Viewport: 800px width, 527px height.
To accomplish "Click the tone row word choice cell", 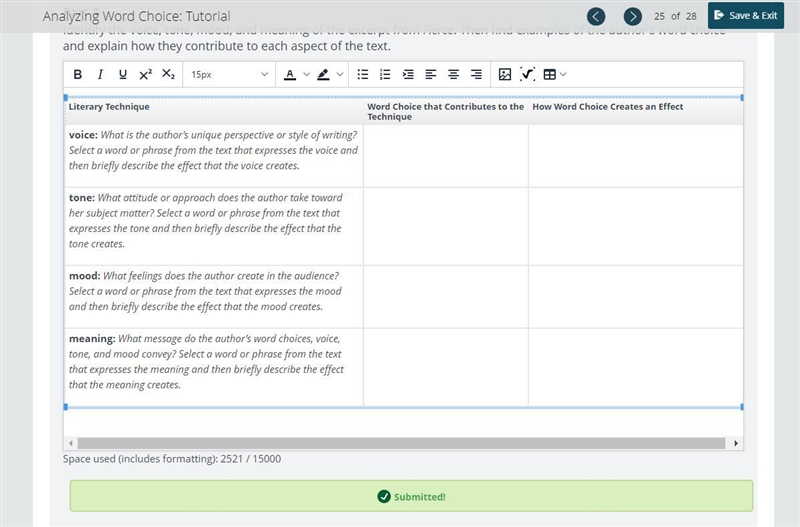I will 446,227.
